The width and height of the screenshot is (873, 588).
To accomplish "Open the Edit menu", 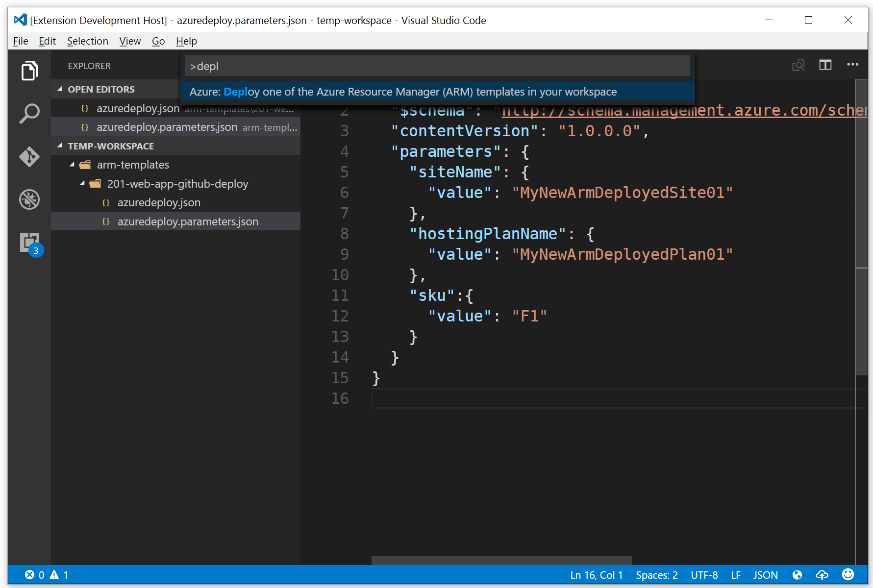I will (47, 41).
